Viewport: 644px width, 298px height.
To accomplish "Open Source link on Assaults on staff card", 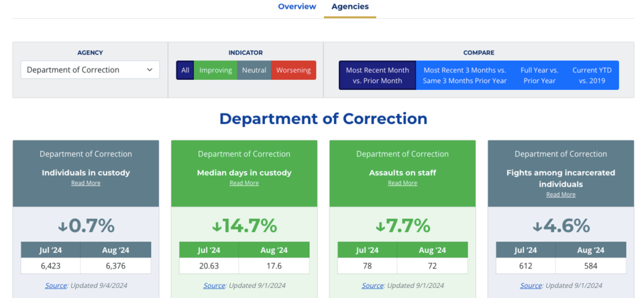I will coord(372,285).
